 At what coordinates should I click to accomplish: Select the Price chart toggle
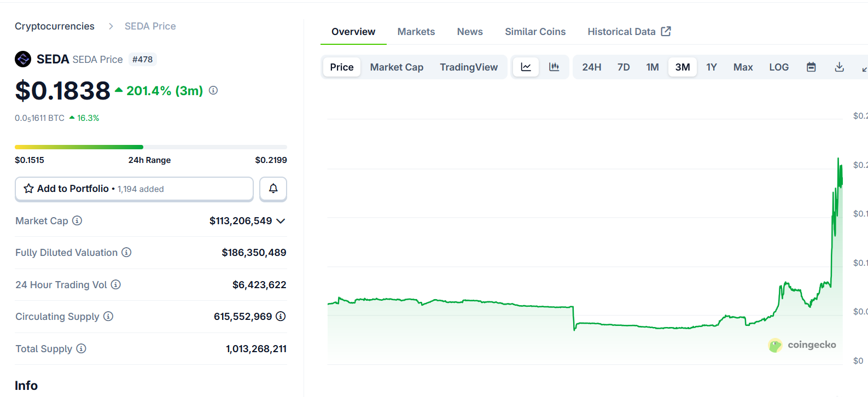pyautogui.click(x=342, y=67)
